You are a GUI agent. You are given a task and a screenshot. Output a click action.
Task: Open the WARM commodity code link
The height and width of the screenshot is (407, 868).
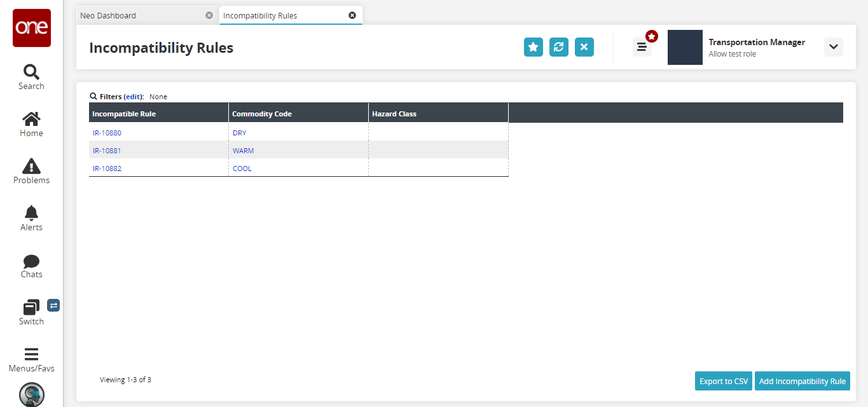(244, 151)
